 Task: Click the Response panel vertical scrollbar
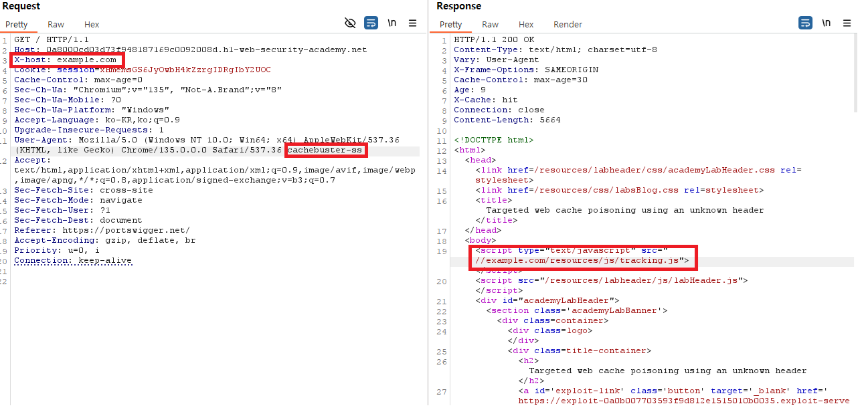click(x=856, y=74)
